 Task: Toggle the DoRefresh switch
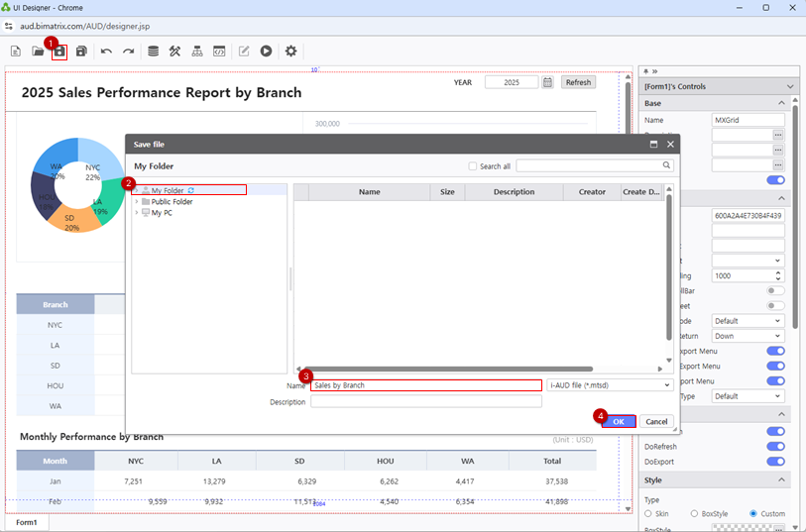(775, 446)
